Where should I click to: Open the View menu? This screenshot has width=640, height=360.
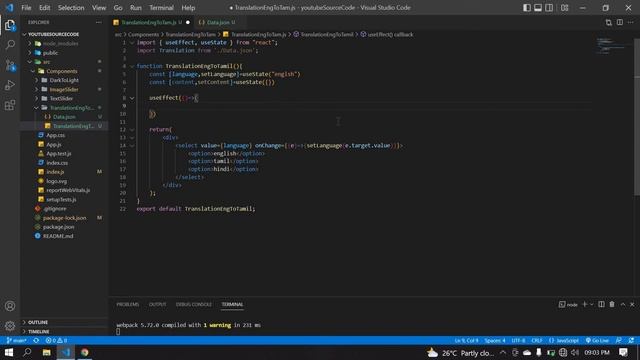coord(99,8)
